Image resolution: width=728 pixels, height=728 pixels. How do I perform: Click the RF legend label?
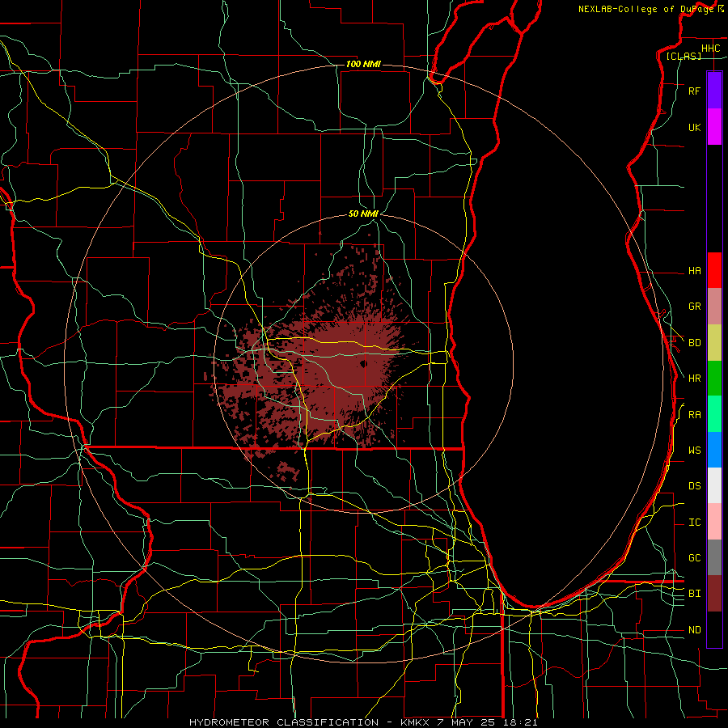tap(694, 91)
